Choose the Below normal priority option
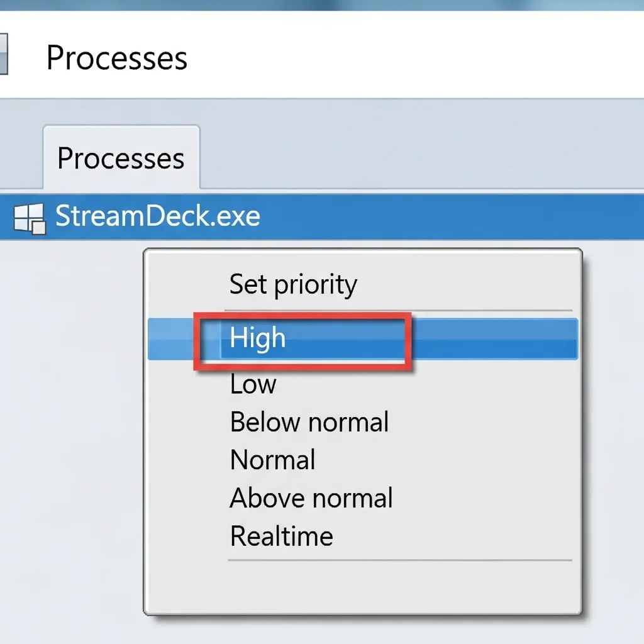Viewport: 644px width, 644px height. pyautogui.click(x=309, y=422)
